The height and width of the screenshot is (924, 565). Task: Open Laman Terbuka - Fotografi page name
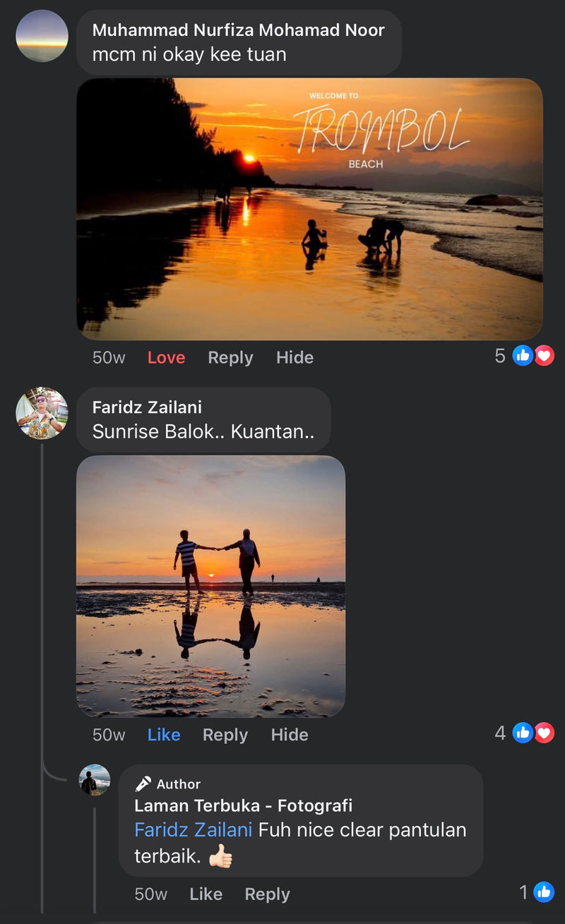pos(243,805)
